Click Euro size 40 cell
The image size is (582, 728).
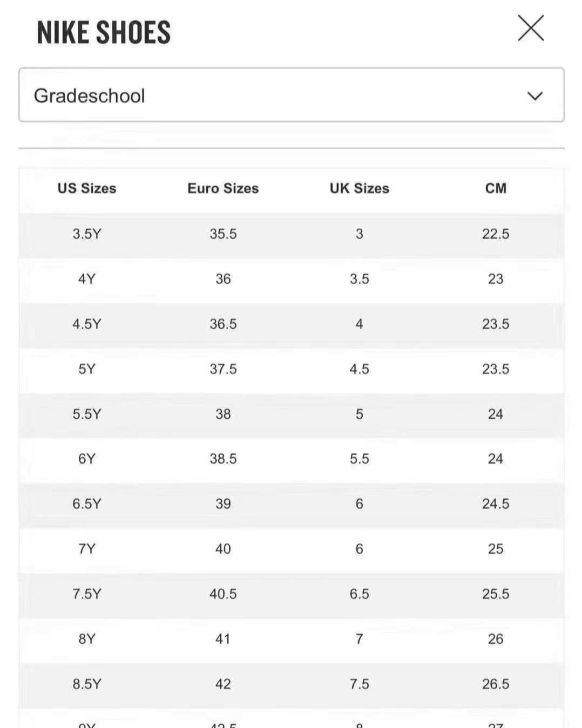tap(223, 549)
